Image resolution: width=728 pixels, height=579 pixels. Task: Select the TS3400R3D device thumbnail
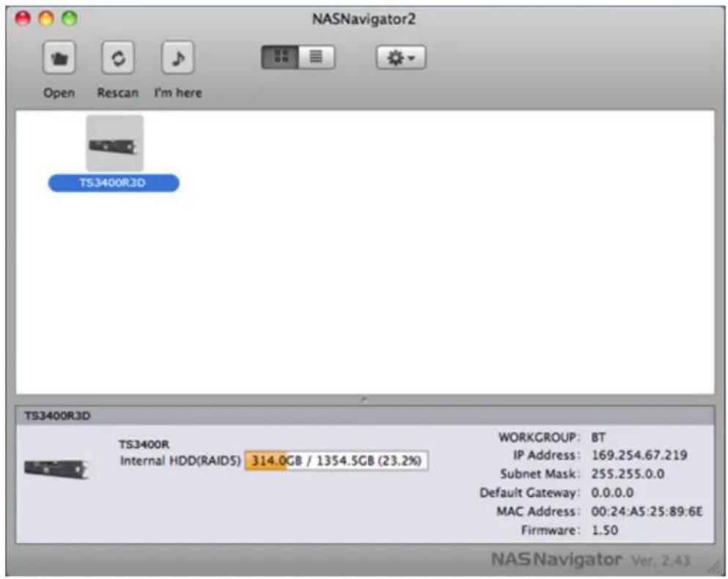[x=114, y=144]
